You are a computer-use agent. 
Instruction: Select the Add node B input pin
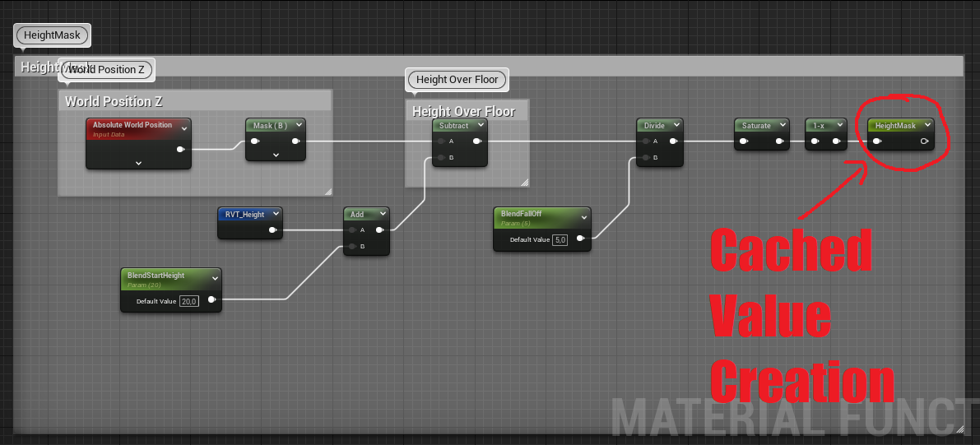coord(353,246)
